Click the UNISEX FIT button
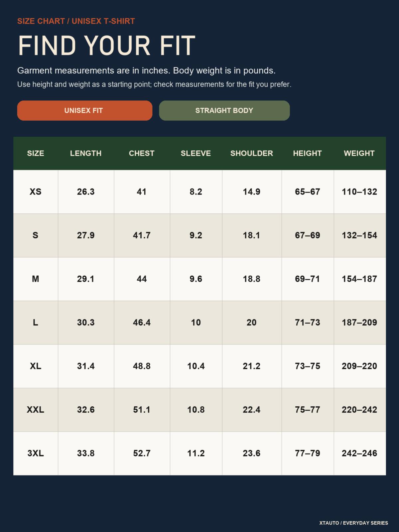Image resolution: width=399 pixels, height=532 pixels. click(85, 110)
